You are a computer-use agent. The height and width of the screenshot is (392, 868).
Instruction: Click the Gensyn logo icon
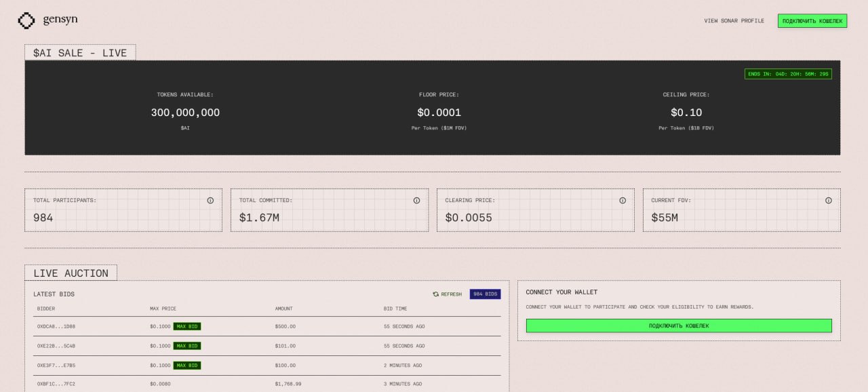click(26, 20)
